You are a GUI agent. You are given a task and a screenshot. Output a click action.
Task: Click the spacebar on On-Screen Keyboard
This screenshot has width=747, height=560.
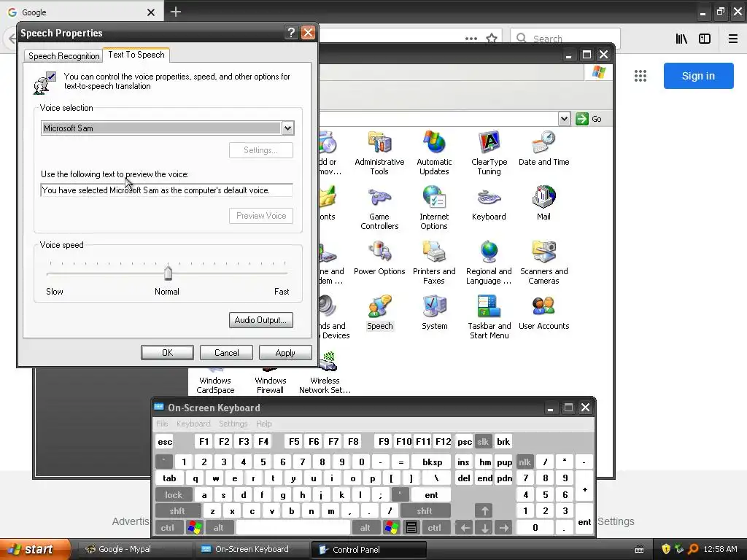pos(293,528)
